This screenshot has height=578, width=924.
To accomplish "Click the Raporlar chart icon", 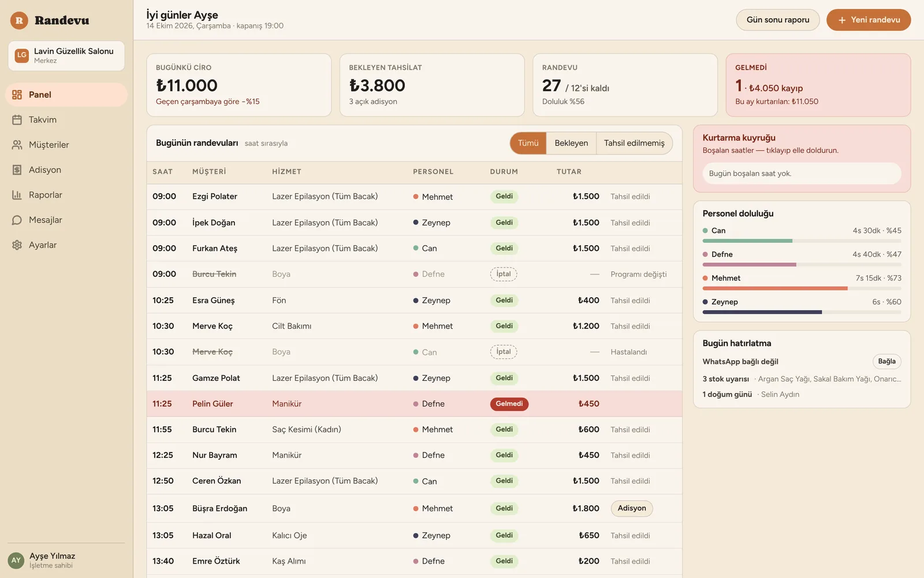I will [x=17, y=195].
